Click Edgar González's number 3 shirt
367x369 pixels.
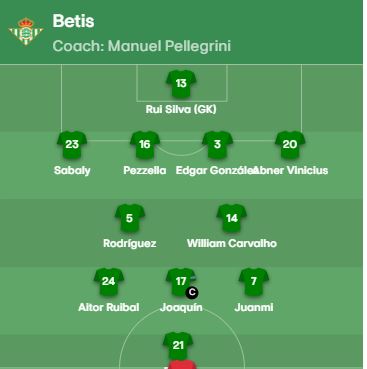point(217,145)
